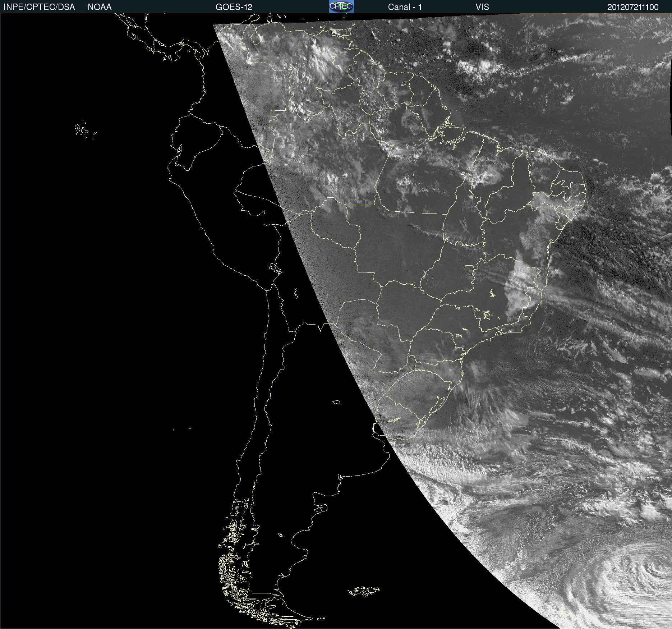Select the INPE/CPTEC/DSA header label
This screenshot has height=629, width=672.
[x=39, y=7]
